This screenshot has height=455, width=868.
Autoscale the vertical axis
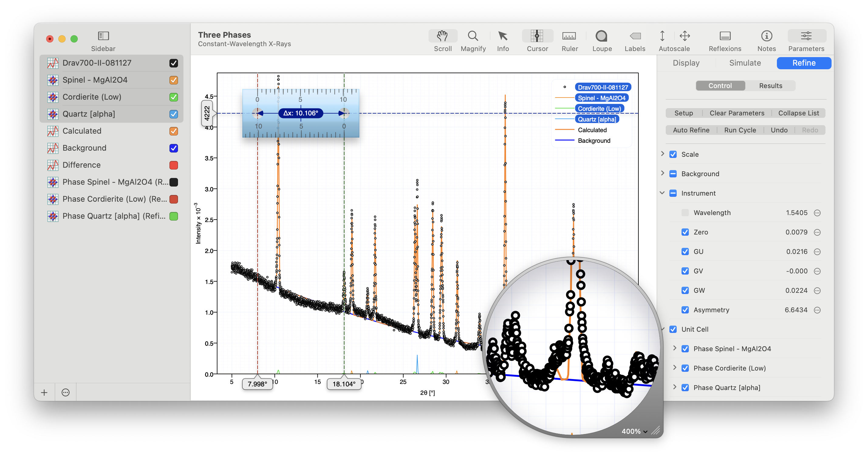coord(662,36)
